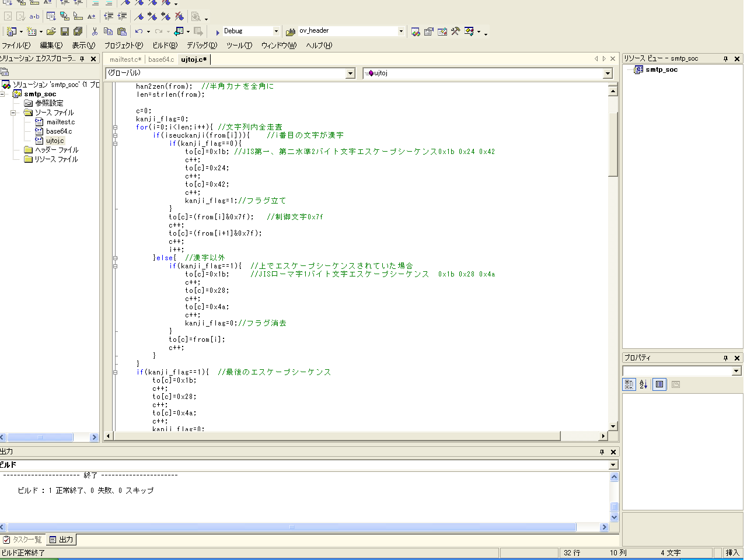Open the デバッグ(D) menu
Viewport: 747px width, 560px height.
[x=202, y=45]
